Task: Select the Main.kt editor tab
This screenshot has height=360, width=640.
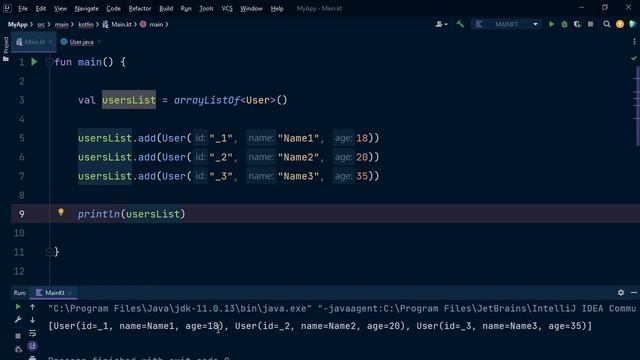Action: 33,42
